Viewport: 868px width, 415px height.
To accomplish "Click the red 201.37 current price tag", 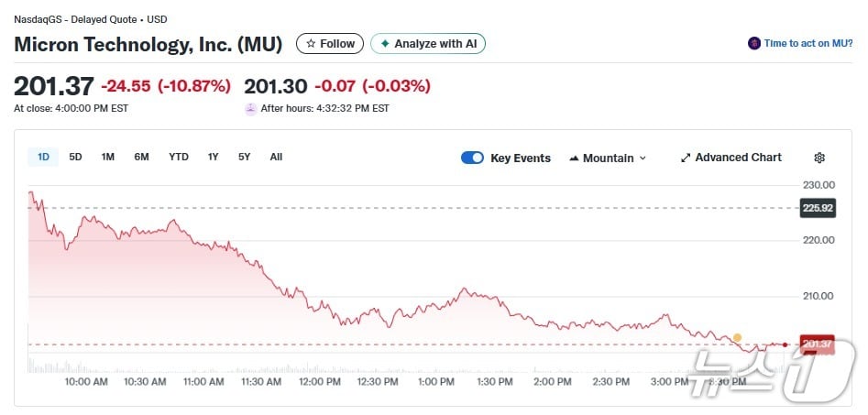I will click(817, 344).
